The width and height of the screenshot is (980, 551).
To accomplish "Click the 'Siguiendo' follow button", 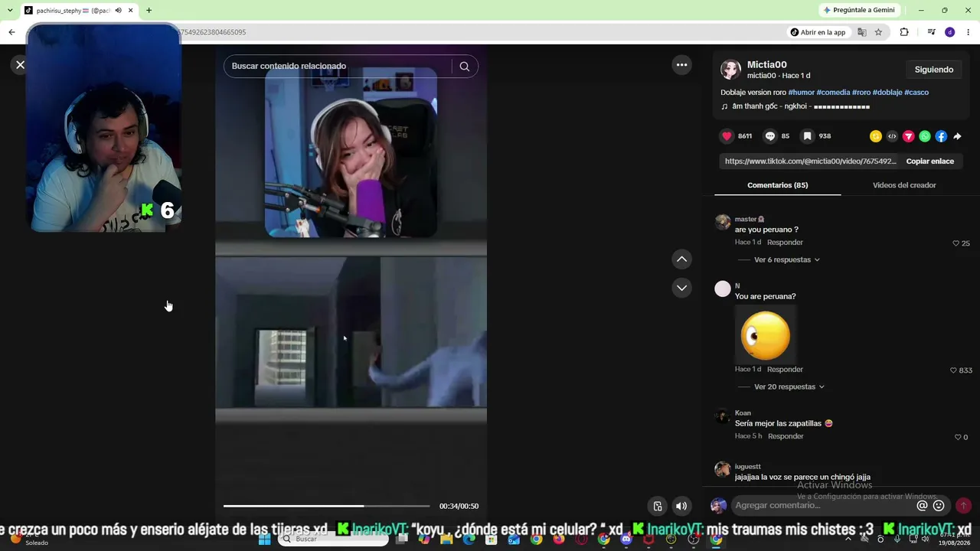I will pyautogui.click(x=934, y=70).
